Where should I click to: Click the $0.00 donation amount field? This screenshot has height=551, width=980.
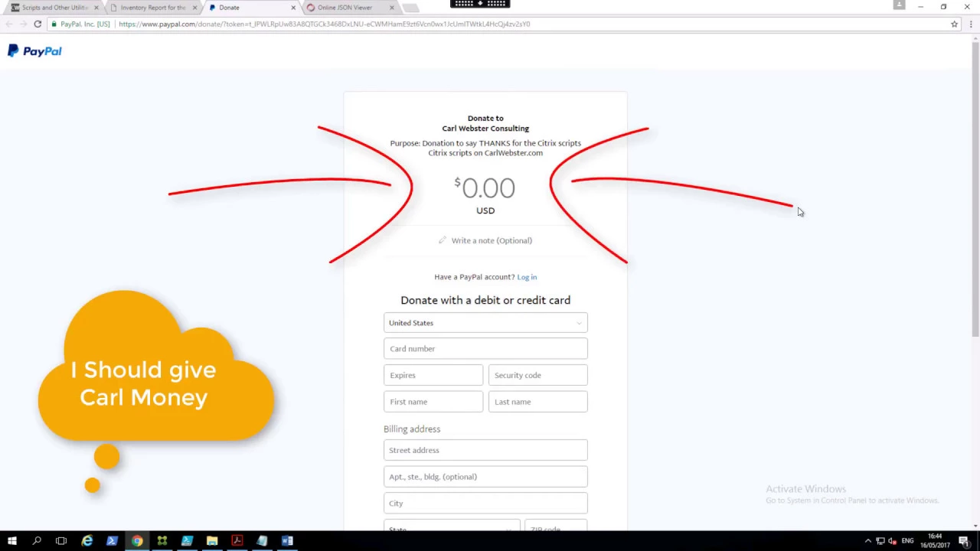click(485, 188)
